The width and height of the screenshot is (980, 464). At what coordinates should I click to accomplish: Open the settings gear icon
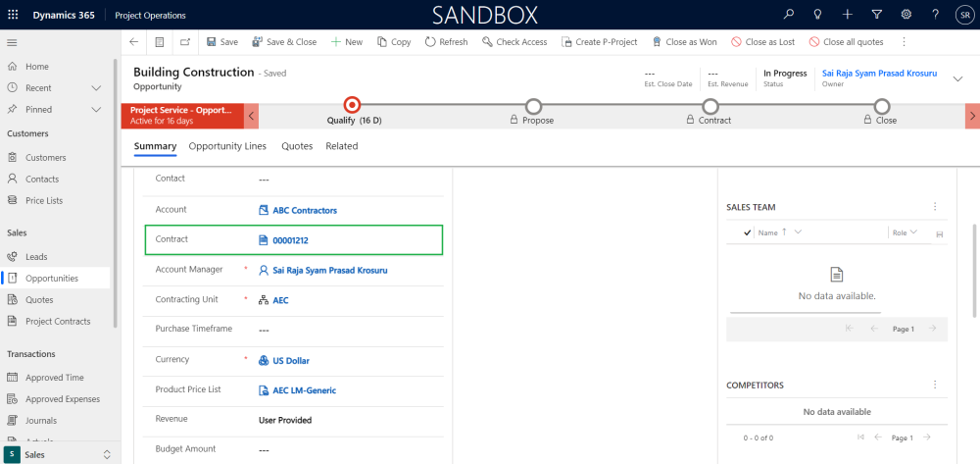[x=906, y=15]
